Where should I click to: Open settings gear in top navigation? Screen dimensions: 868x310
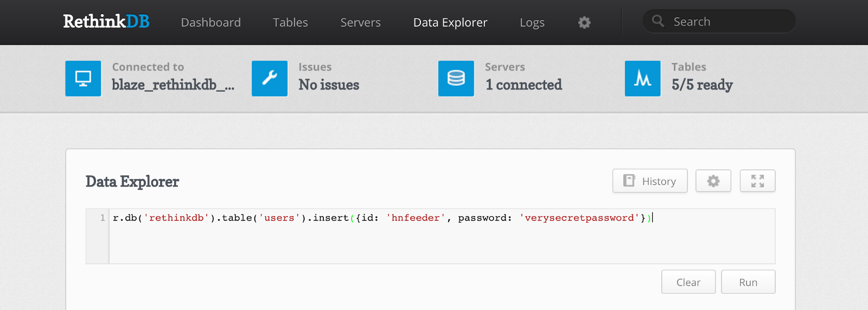pos(584,22)
